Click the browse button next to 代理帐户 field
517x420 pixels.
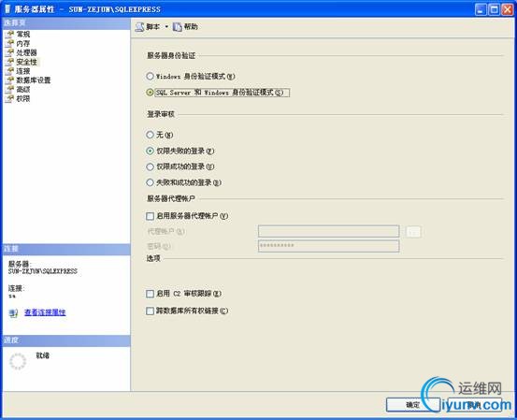coord(414,232)
